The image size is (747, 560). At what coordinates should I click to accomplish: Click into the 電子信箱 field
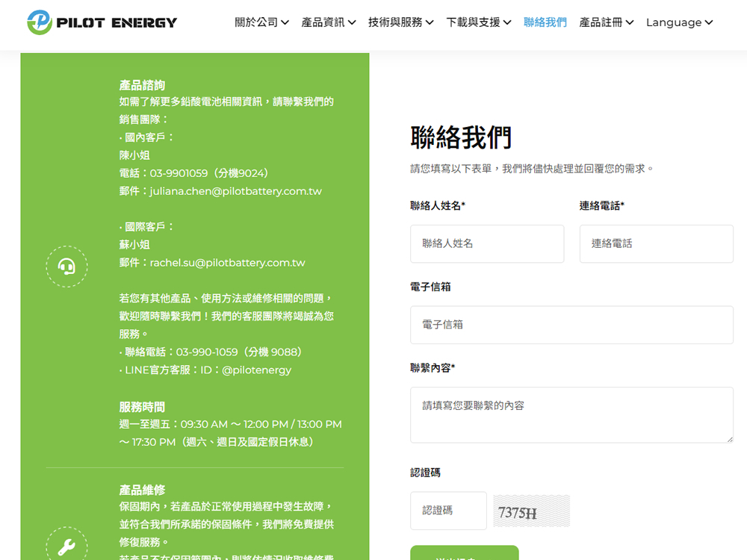[x=571, y=325]
